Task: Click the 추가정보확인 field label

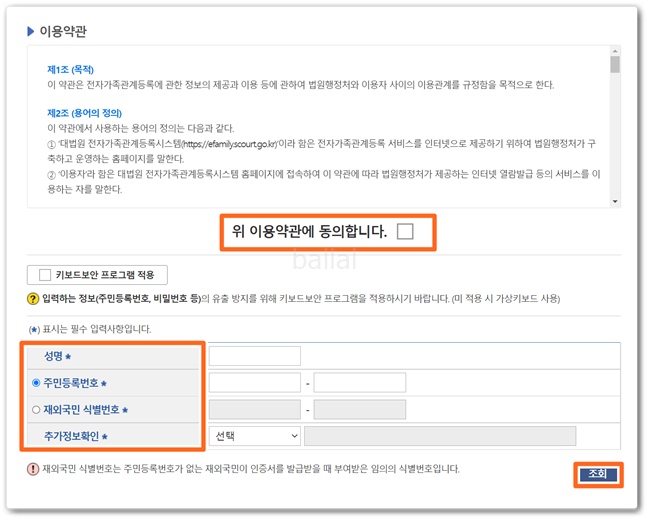Action: (x=72, y=436)
